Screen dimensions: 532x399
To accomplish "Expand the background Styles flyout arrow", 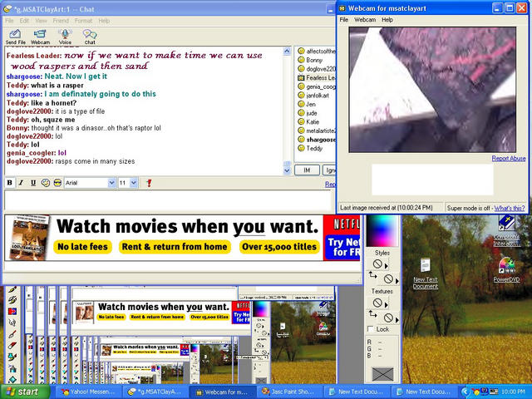I will pos(397,281).
